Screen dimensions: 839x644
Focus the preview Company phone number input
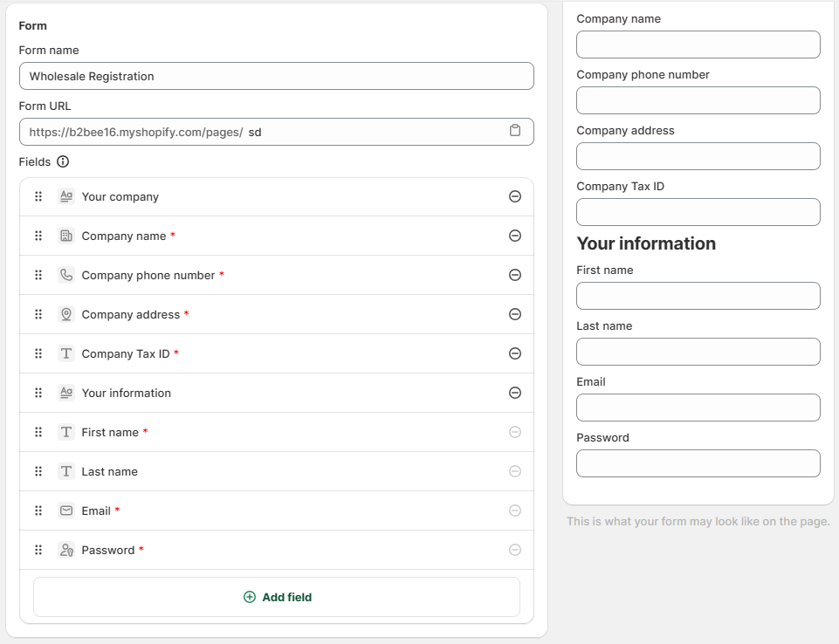(698, 100)
